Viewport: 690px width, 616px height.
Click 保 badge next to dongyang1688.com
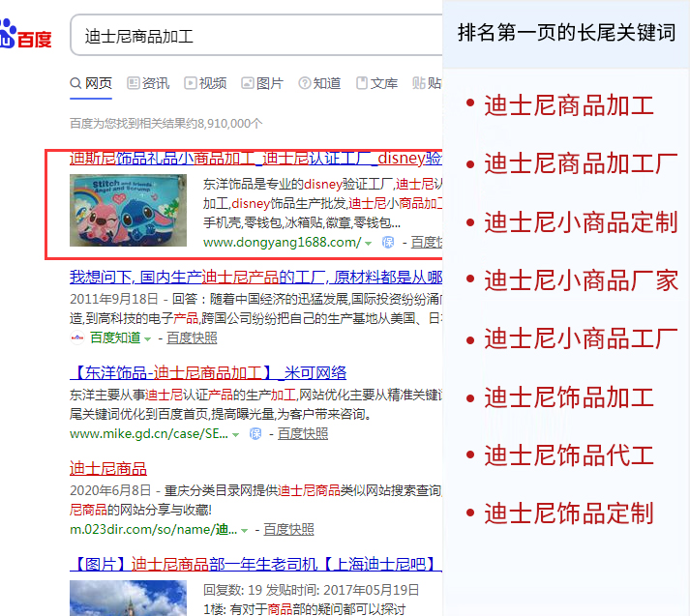tap(388, 243)
